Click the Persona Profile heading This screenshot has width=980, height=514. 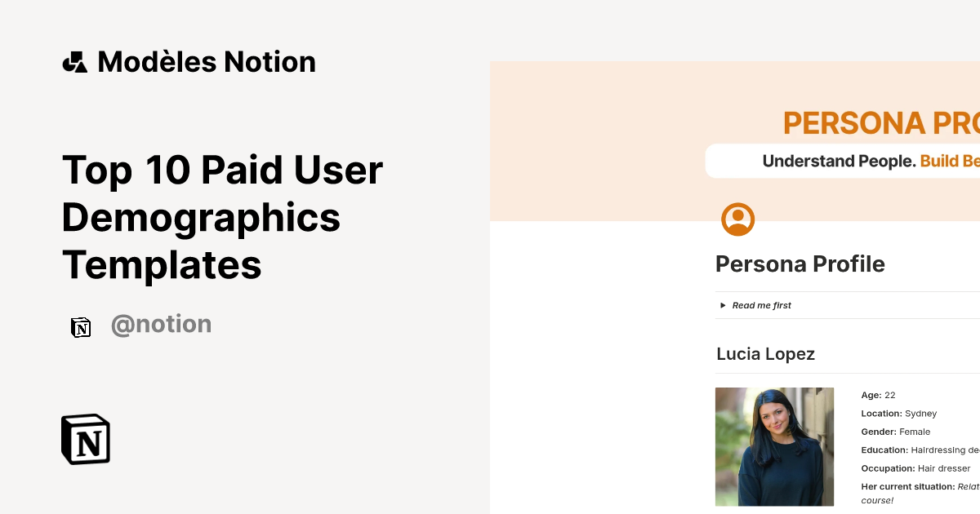[x=800, y=264]
